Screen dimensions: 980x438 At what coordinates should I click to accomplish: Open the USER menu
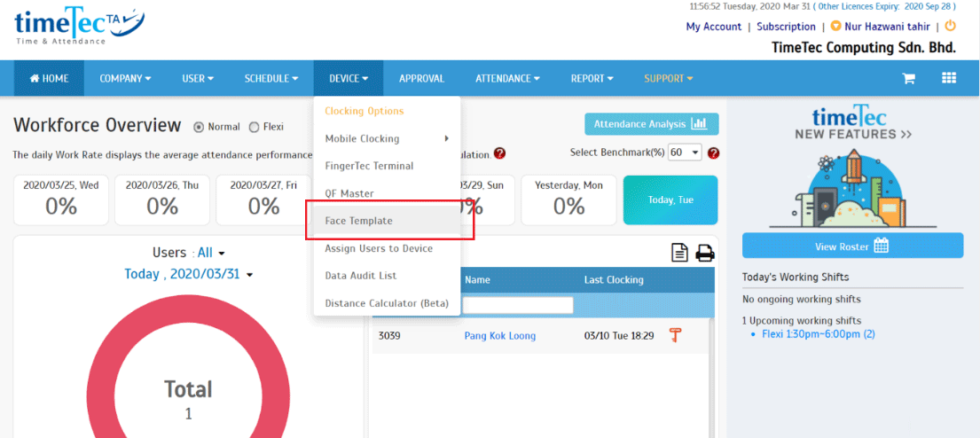[198, 79]
